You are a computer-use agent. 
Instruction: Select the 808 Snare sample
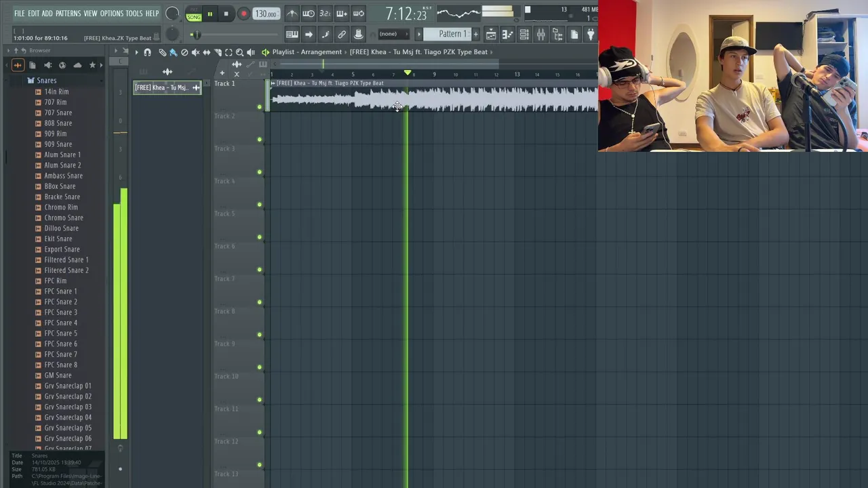pos(58,123)
